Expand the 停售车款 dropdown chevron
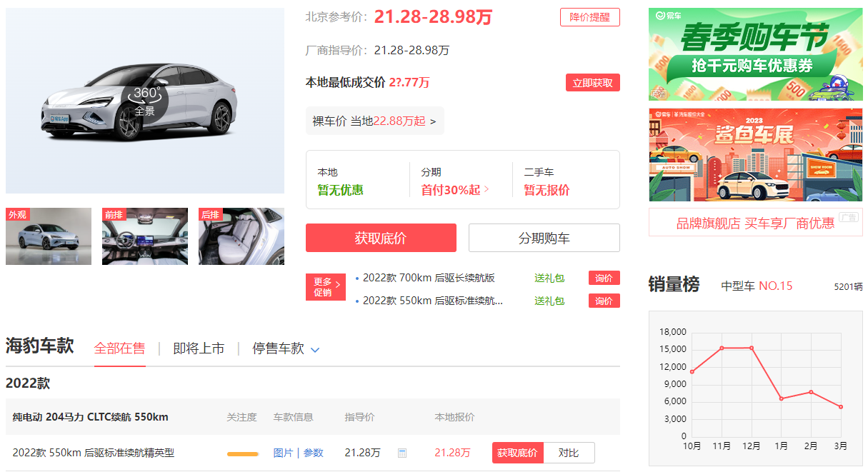868x472 pixels. pos(315,350)
